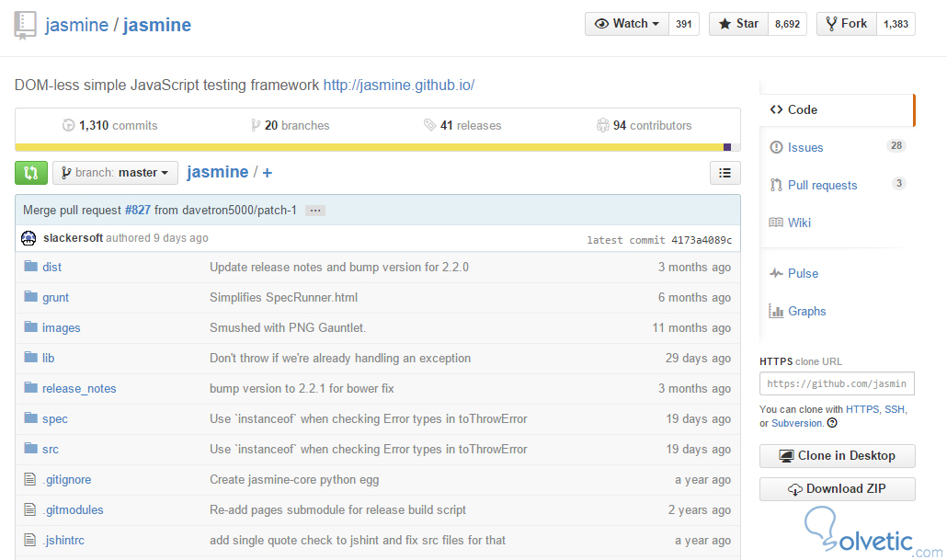This screenshot has width=947, height=560.
Task: Open the Issues tab in sidebar
Action: pos(804,147)
